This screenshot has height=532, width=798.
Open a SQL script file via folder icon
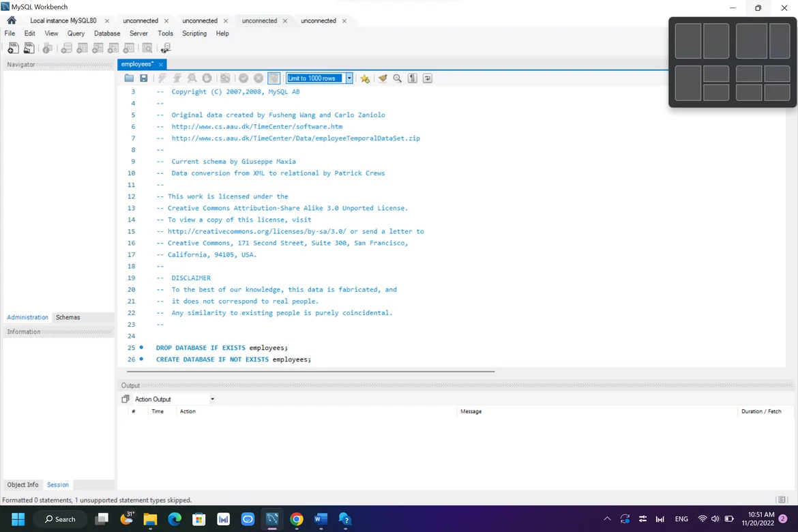click(x=129, y=78)
